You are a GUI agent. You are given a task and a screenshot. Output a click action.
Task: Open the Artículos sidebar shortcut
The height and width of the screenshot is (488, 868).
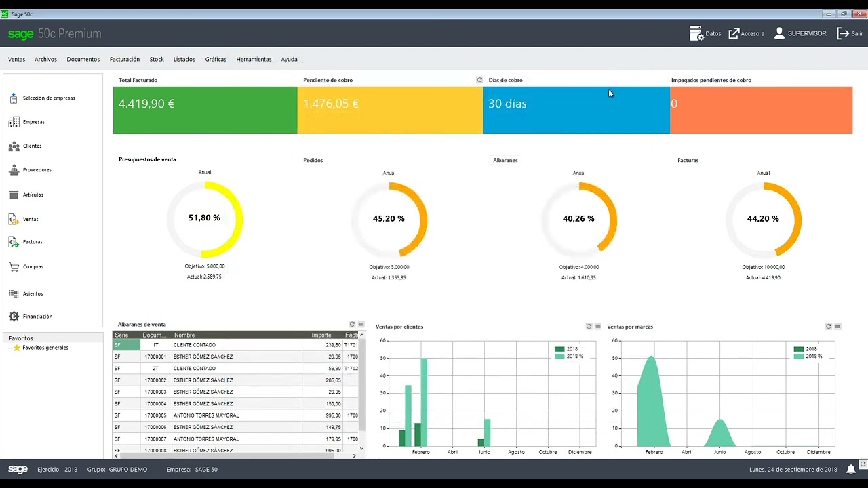pos(26,195)
